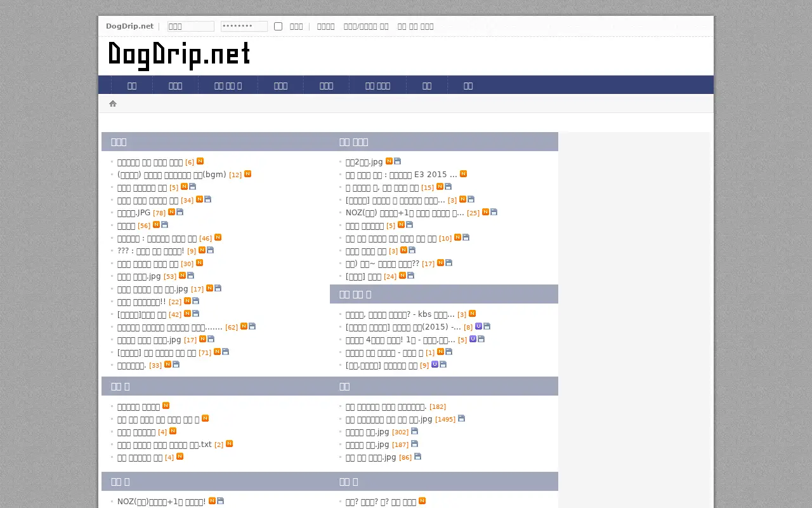Click the disk icon on the [56] row
Screen dimensions: 812x508
(164, 225)
